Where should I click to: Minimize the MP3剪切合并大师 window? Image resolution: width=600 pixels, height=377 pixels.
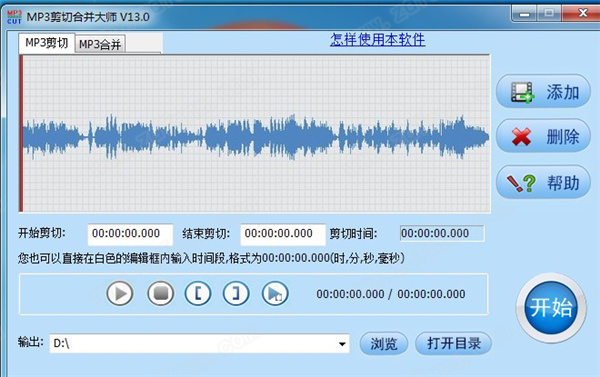click(x=524, y=14)
